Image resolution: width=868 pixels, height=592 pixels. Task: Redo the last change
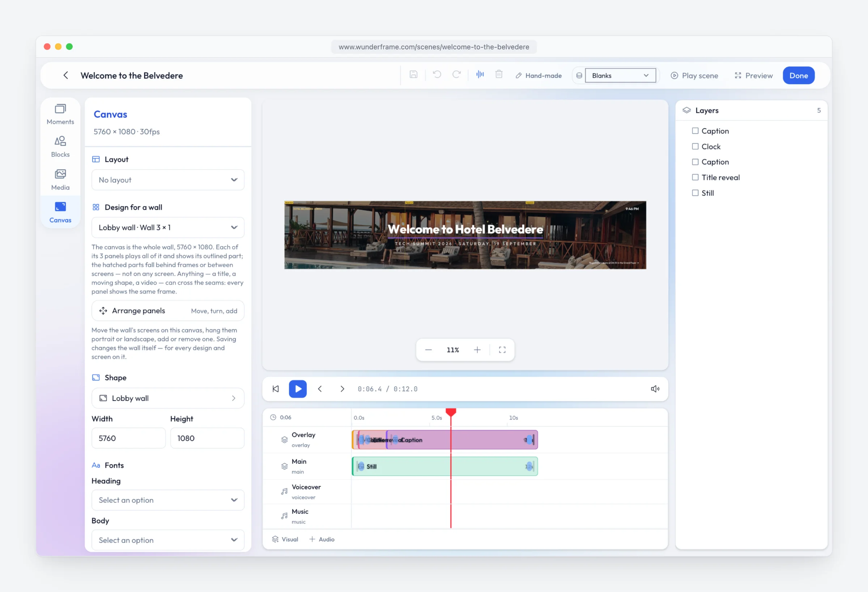(x=456, y=75)
